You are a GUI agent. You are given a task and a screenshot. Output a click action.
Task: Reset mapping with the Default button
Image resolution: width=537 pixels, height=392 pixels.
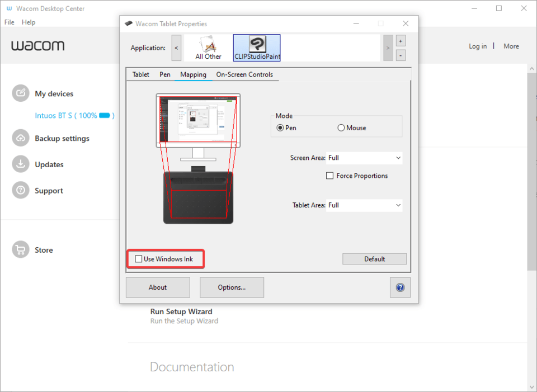click(x=374, y=258)
